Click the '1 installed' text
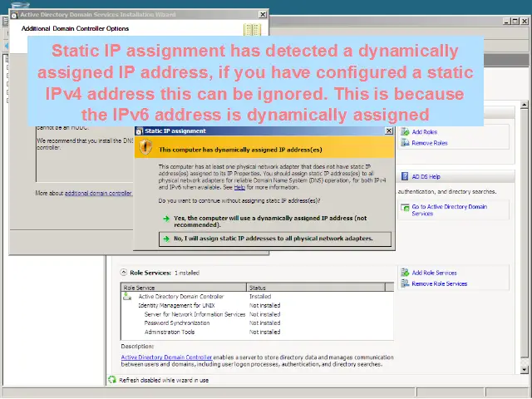532x399 pixels. point(187,273)
